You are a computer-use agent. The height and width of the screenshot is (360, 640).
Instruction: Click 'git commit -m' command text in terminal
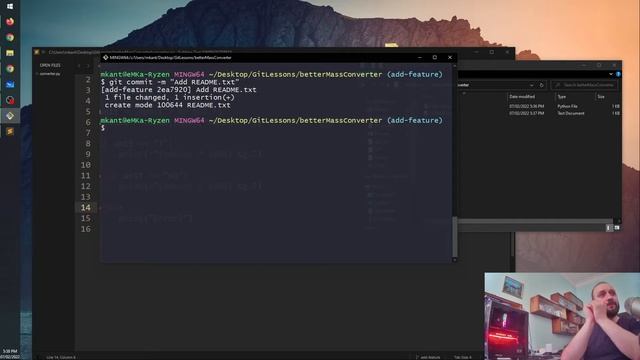point(138,82)
